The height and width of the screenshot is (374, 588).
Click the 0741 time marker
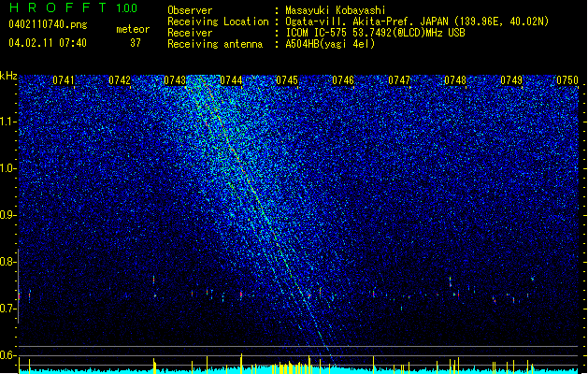(64, 80)
